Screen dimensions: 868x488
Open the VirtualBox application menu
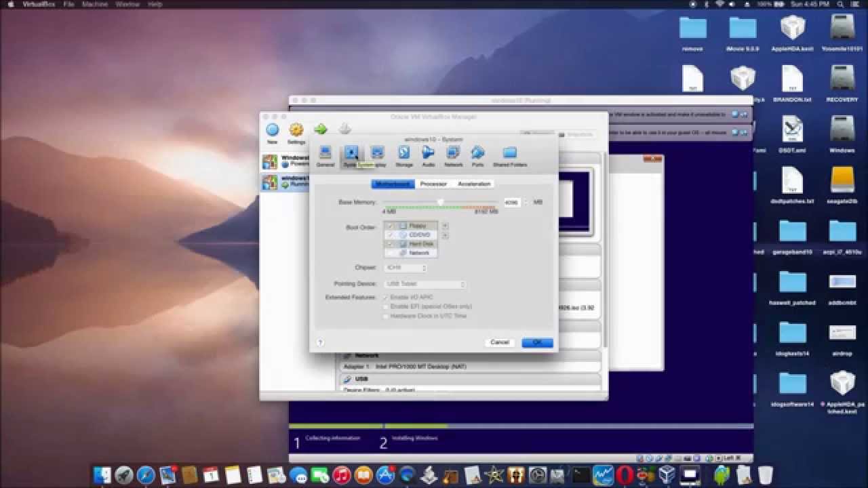(37, 4)
